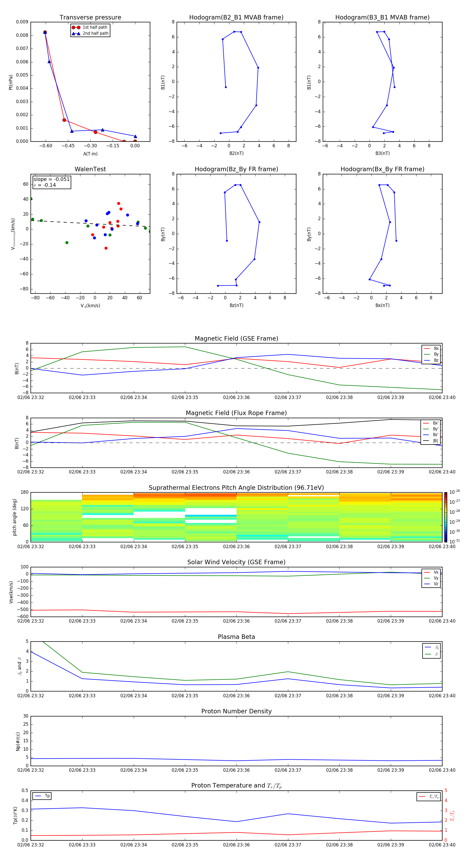Click the "V_A(km/s)" x-axis label
473x868 pixels.
90,306
